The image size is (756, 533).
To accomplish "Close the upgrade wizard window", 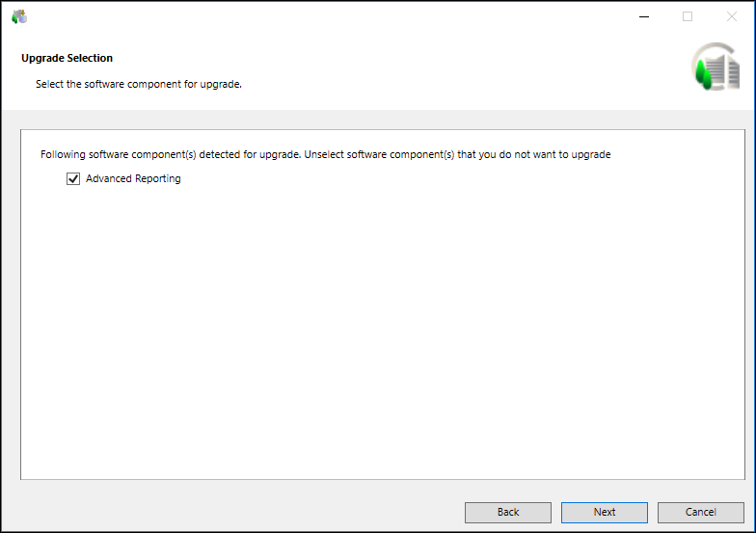I will (x=731, y=16).
